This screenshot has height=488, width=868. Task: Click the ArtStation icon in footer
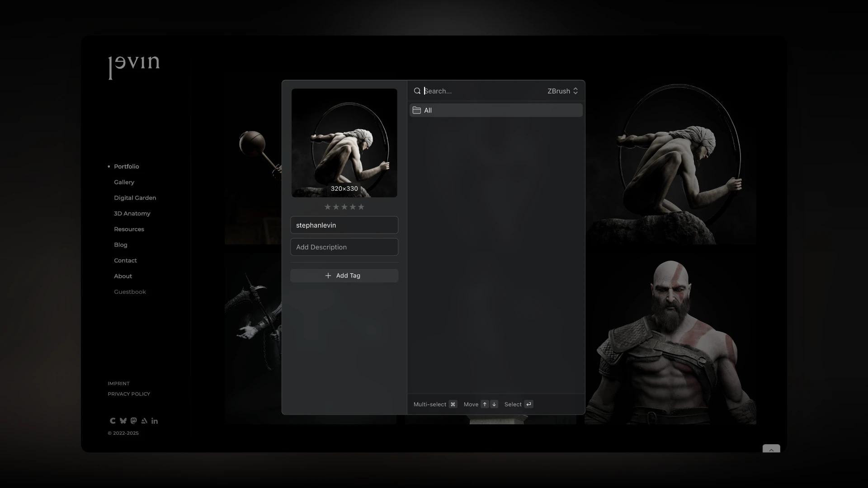point(144,421)
